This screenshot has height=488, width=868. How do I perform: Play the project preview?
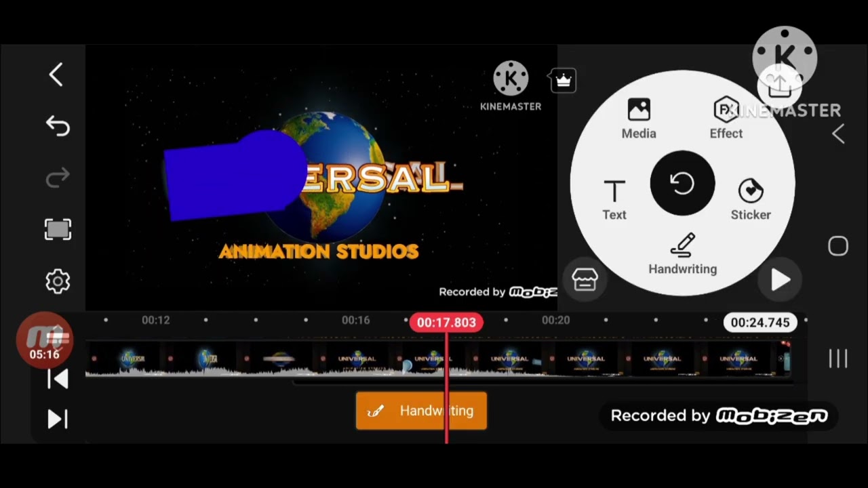(x=781, y=280)
